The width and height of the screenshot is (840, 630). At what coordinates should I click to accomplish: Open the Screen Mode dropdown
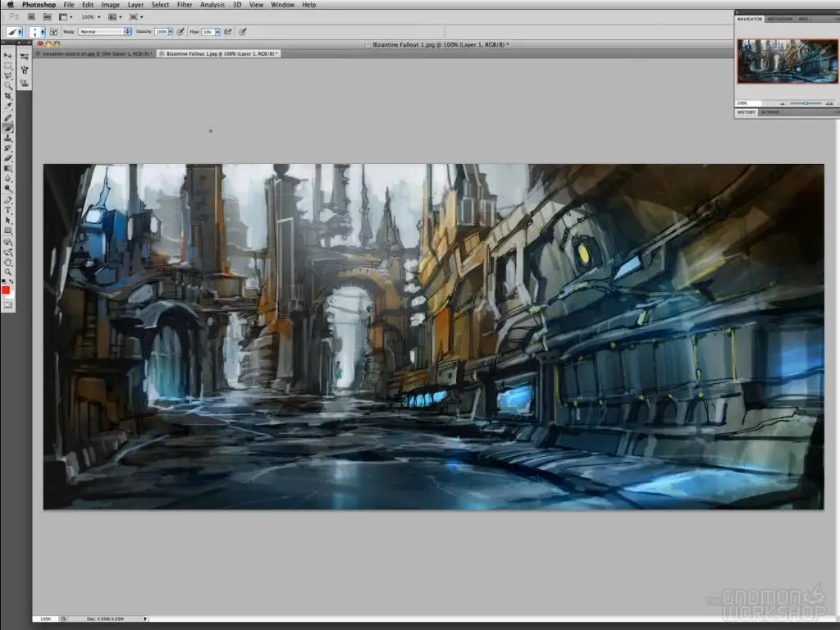[x=136, y=17]
